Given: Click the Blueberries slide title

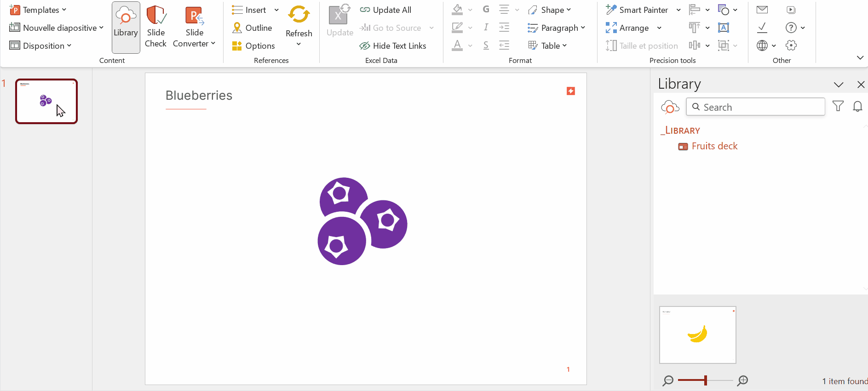Looking at the screenshot, I should (x=199, y=96).
